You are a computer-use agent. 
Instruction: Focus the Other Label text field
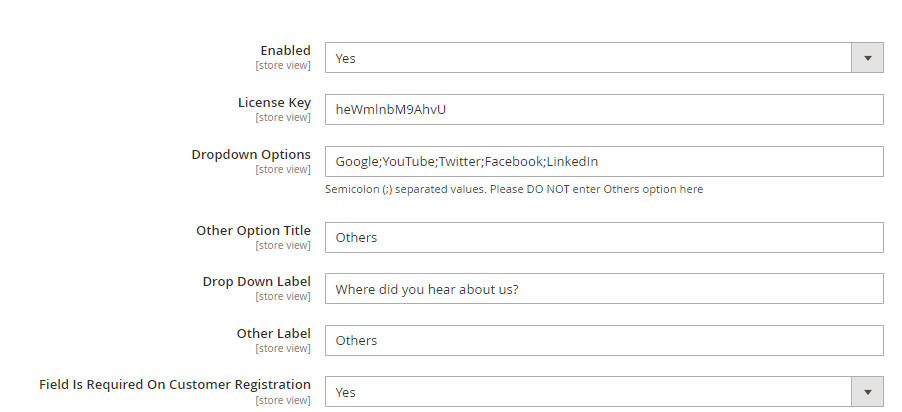(x=604, y=340)
